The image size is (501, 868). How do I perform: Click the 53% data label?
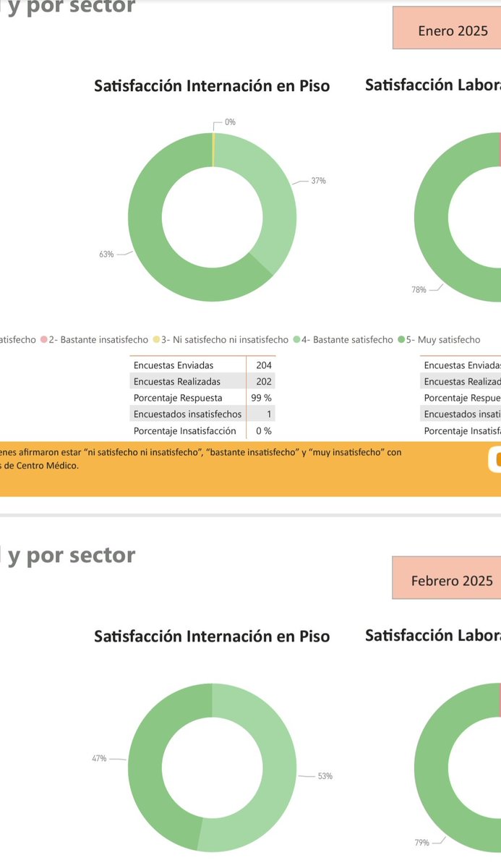pos(325,776)
